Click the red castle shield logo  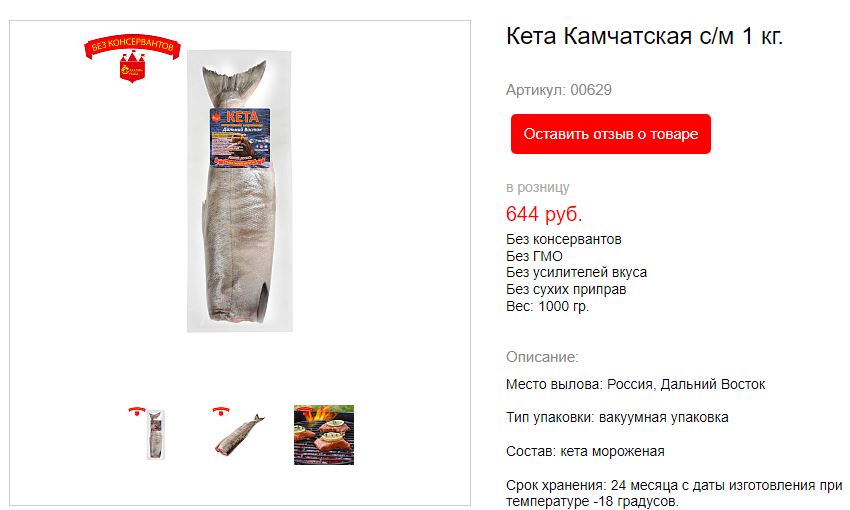tap(132, 68)
